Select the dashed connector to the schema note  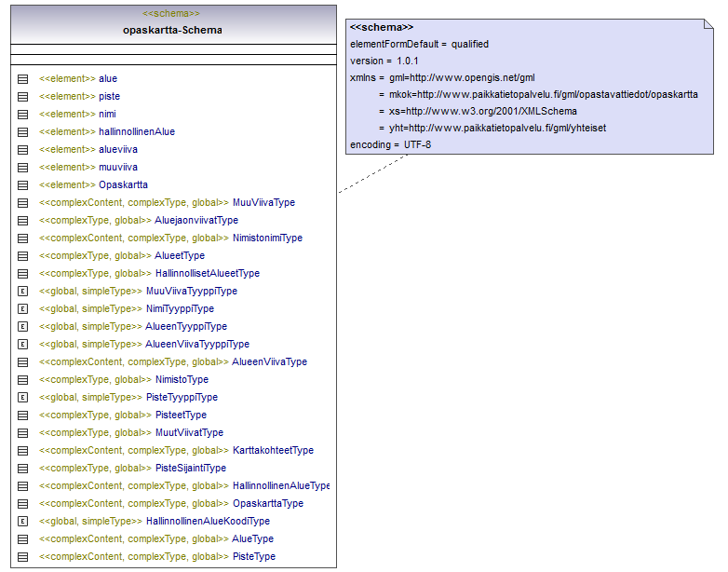click(372, 173)
